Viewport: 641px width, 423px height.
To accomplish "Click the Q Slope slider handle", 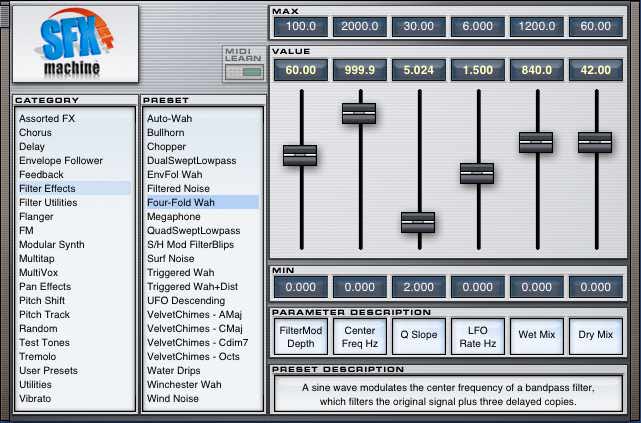I will coord(418,222).
